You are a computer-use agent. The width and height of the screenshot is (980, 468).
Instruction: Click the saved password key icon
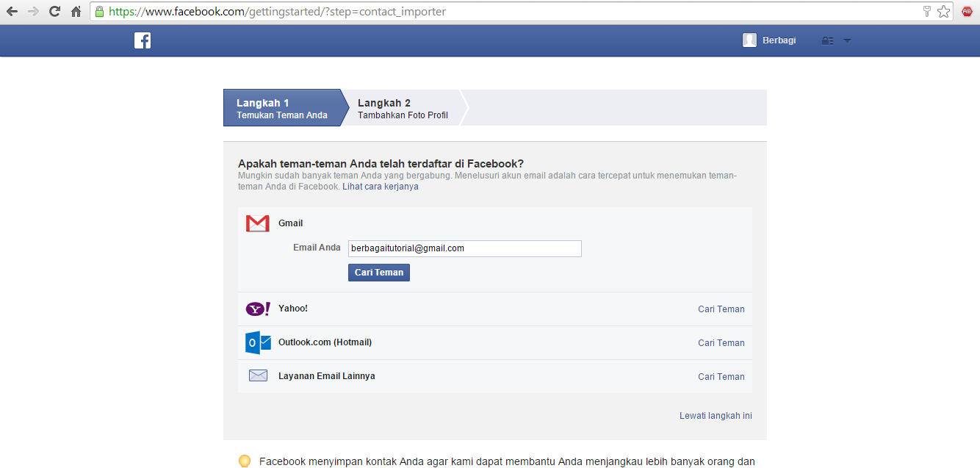tap(927, 11)
